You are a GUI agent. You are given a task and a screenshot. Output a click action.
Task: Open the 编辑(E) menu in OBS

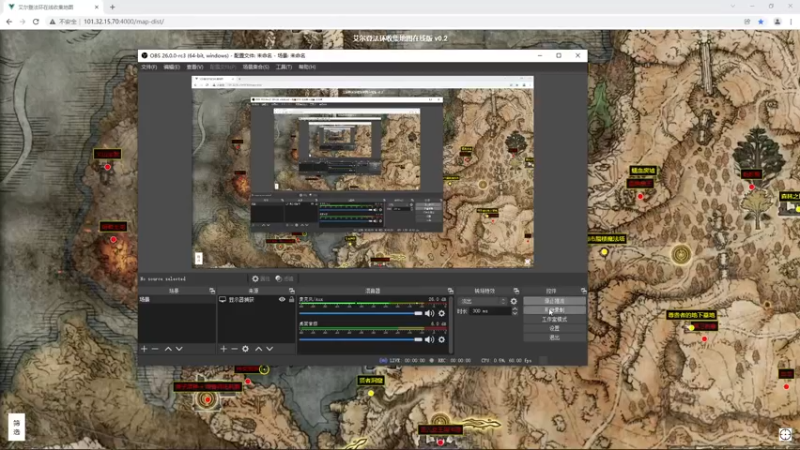click(171, 67)
